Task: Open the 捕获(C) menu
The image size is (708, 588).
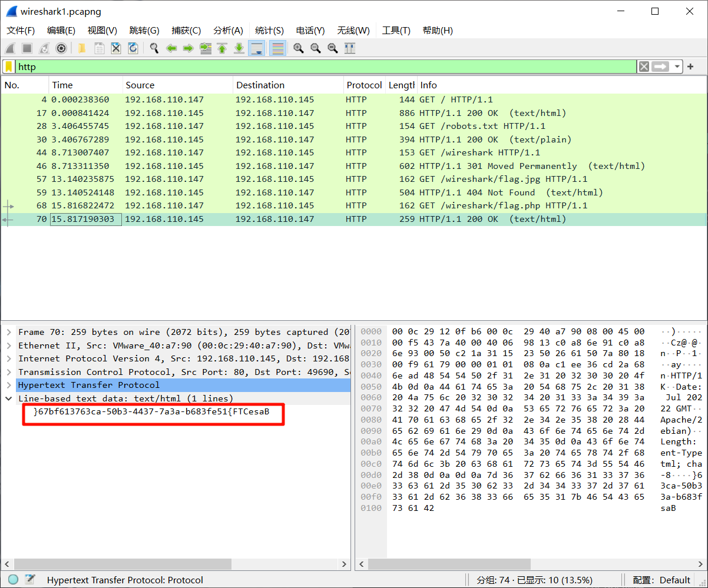Action: [x=186, y=31]
